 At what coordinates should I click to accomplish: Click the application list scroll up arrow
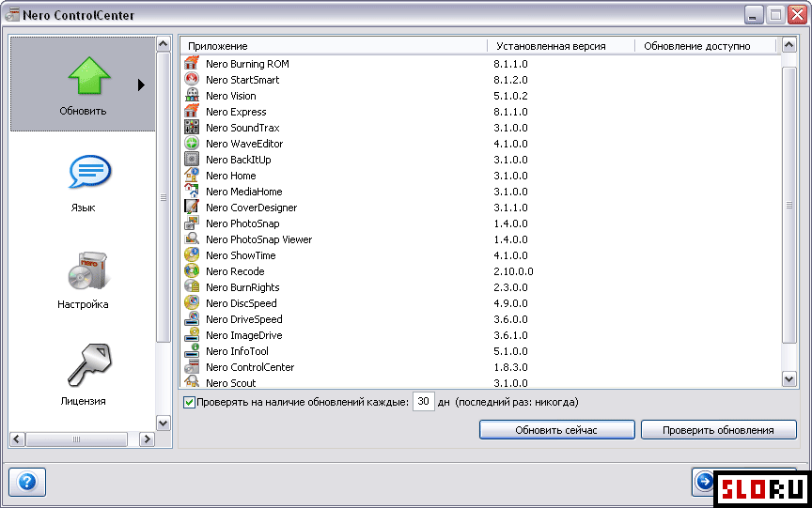pos(789,45)
